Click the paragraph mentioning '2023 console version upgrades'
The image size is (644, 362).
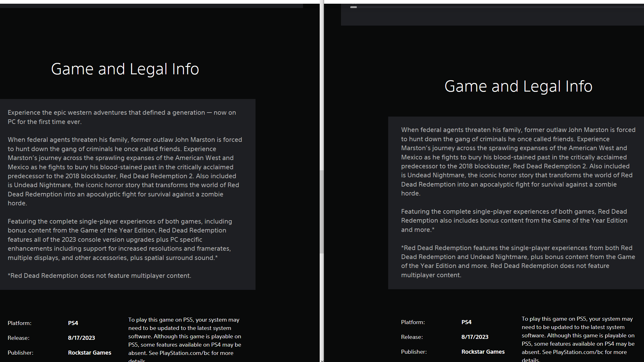(119, 240)
